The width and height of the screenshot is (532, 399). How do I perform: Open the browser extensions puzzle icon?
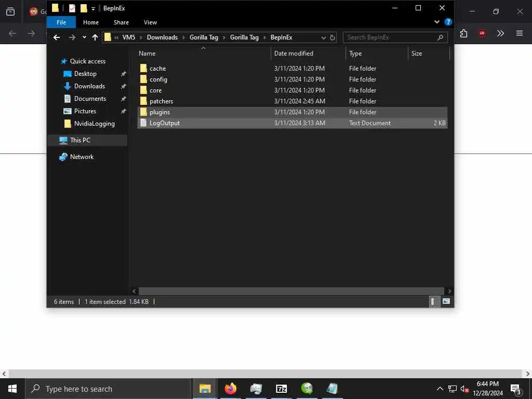[464, 33]
